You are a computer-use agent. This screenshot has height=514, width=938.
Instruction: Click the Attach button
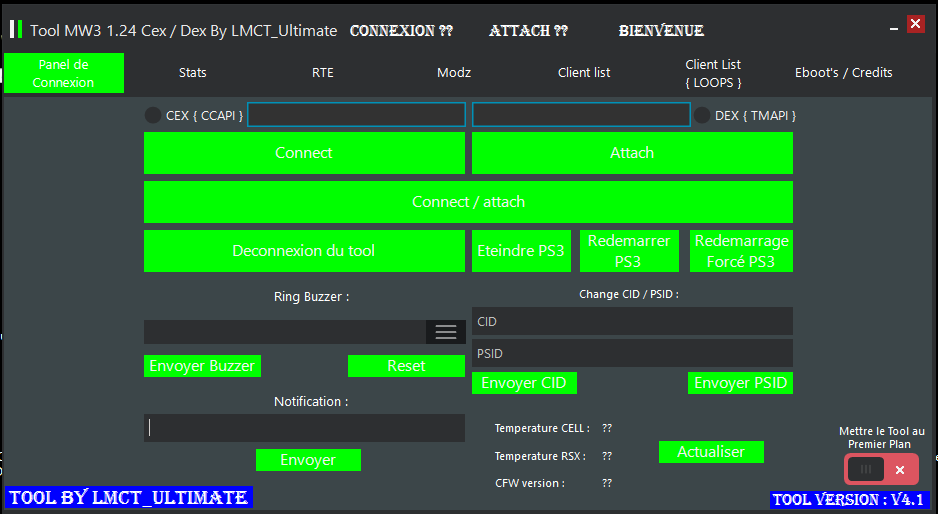click(x=632, y=153)
